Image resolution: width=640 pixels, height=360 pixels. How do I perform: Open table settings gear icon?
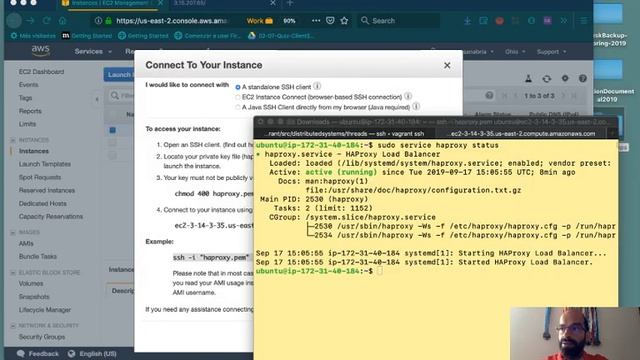[x=565, y=78]
